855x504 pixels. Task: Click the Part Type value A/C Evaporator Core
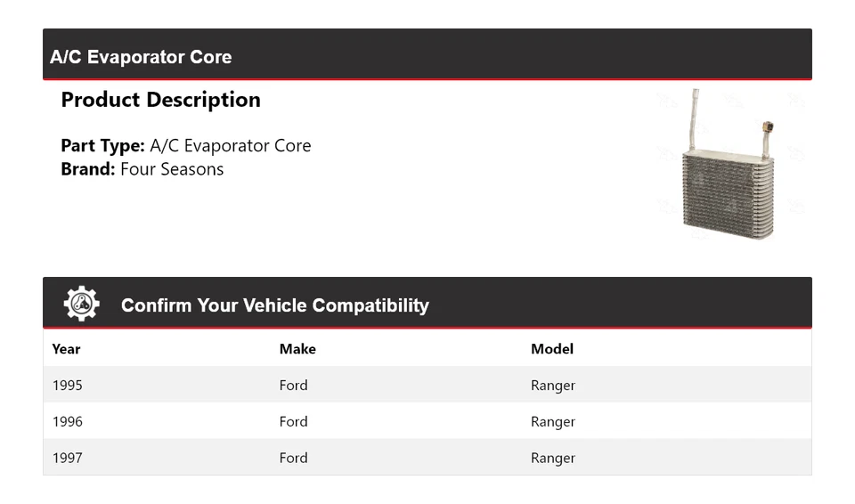[x=231, y=146]
